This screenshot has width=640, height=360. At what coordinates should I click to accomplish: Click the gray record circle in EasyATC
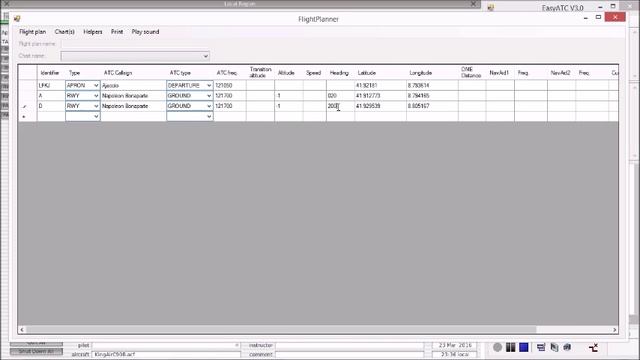pos(497,347)
